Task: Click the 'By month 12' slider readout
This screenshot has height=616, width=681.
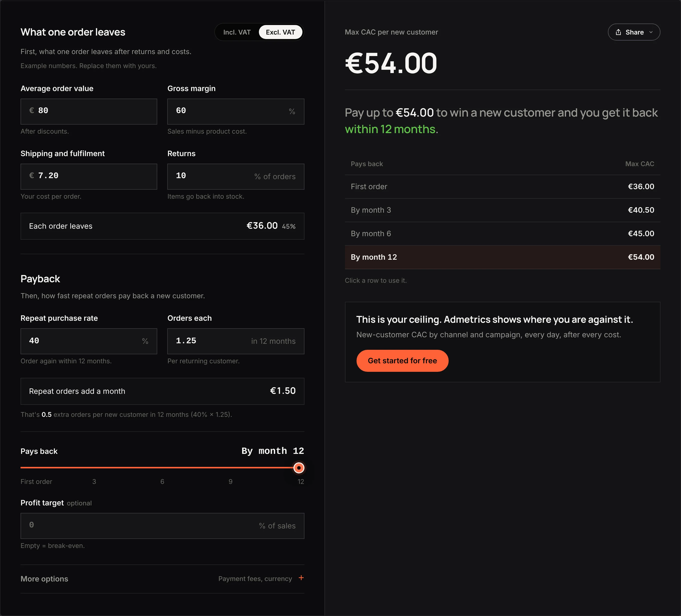Action: [x=273, y=451]
